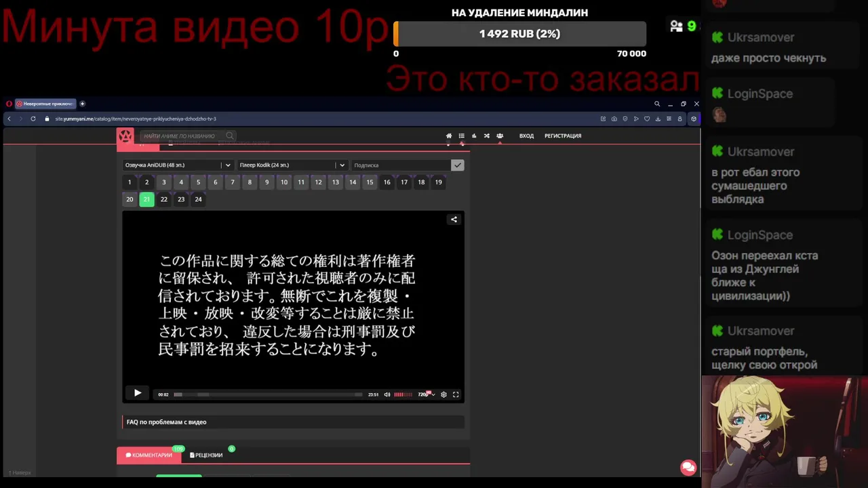868x488 pixels.
Task: Take a snapshot with the camera icon
Action: pos(614,119)
